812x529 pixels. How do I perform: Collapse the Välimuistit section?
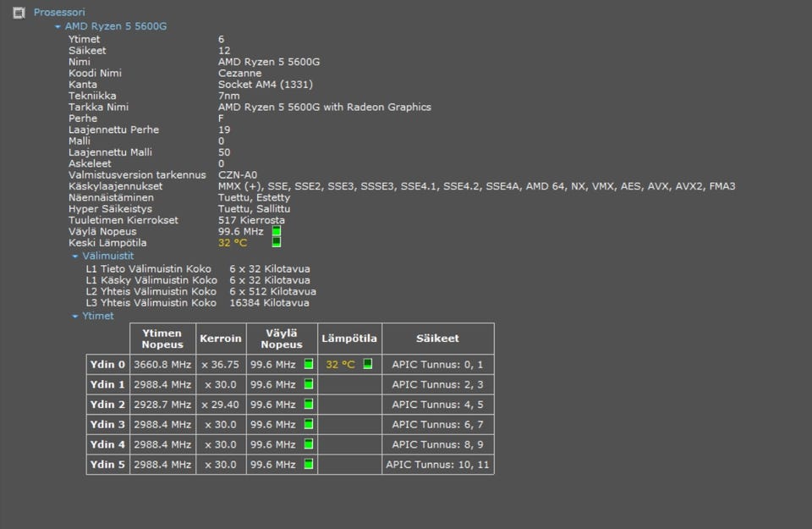74,256
